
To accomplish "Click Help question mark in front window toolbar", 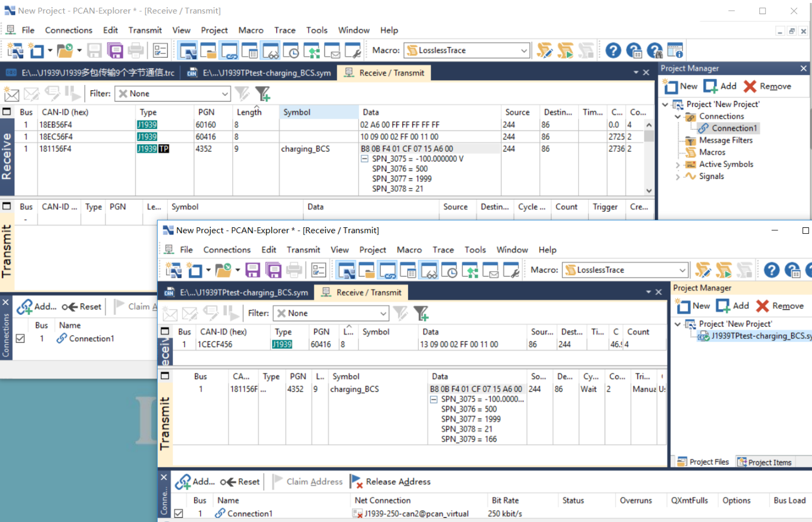I will [771, 270].
